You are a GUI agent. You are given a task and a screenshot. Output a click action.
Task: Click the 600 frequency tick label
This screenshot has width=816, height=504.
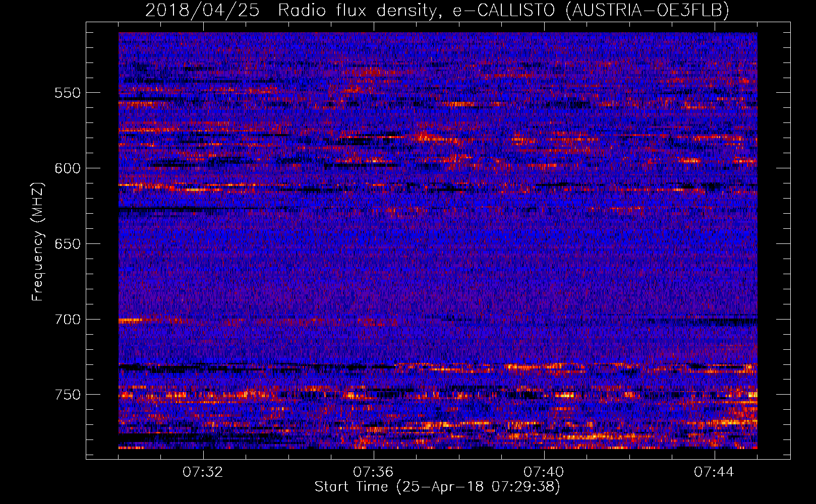tap(68, 169)
